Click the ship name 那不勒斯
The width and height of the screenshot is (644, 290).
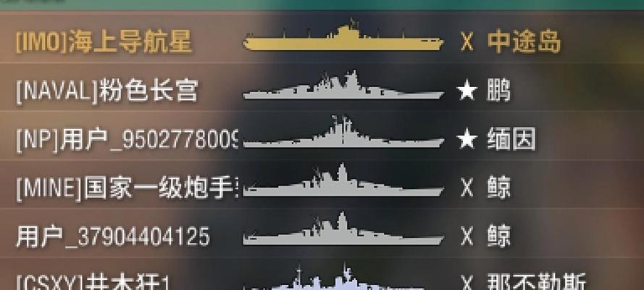(536, 282)
